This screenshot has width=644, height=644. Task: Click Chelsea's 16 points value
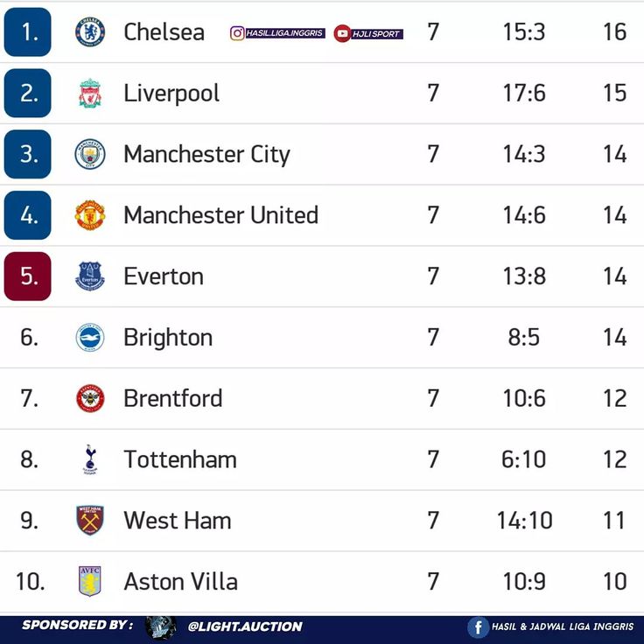[x=614, y=32]
